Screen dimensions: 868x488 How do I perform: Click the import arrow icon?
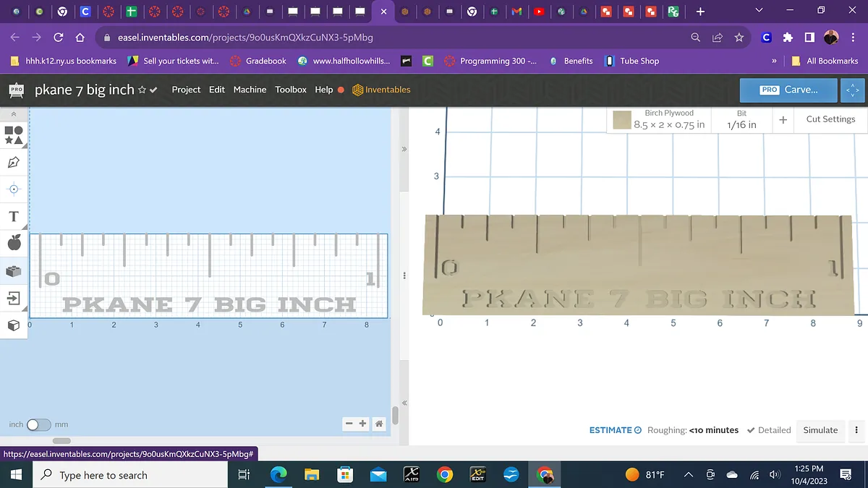pyautogui.click(x=14, y=298)
